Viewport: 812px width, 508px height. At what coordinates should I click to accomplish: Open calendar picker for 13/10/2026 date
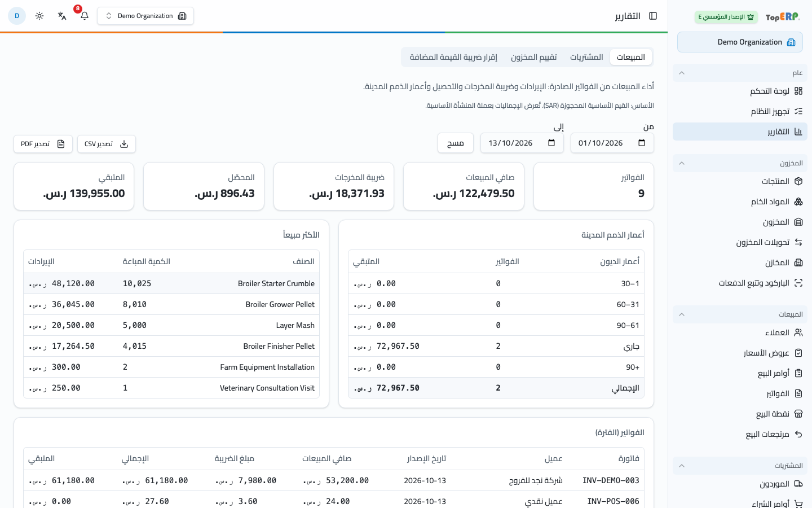[551, 143]
